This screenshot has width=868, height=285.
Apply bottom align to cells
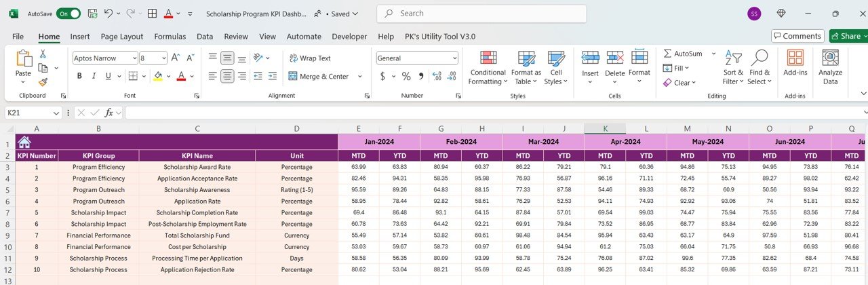tap(243, 58)
